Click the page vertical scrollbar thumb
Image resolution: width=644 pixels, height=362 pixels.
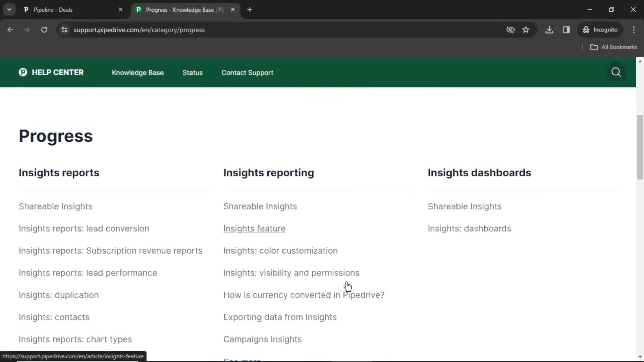click(640, 147)
